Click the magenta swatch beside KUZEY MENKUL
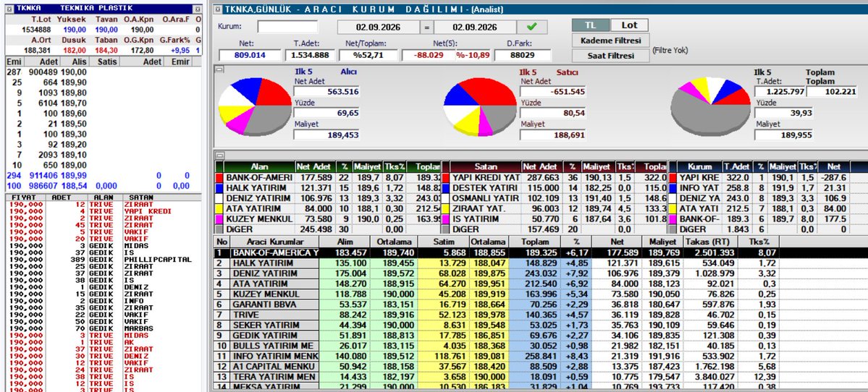This screenshot has width=868, height=392. point(220,219)
